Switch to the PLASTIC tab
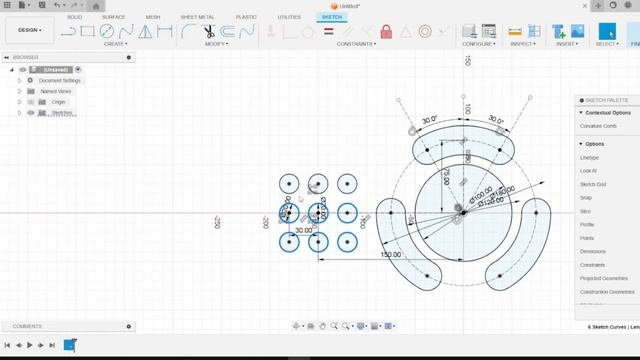The image size is (640, 360). (246, 17)
